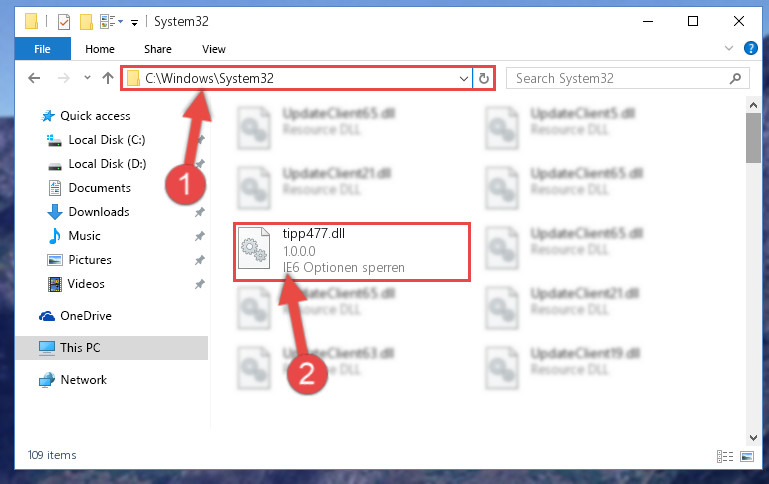The image size is (769, 484).
Task: Open the File menu
Action: click(x=43, y=49)
